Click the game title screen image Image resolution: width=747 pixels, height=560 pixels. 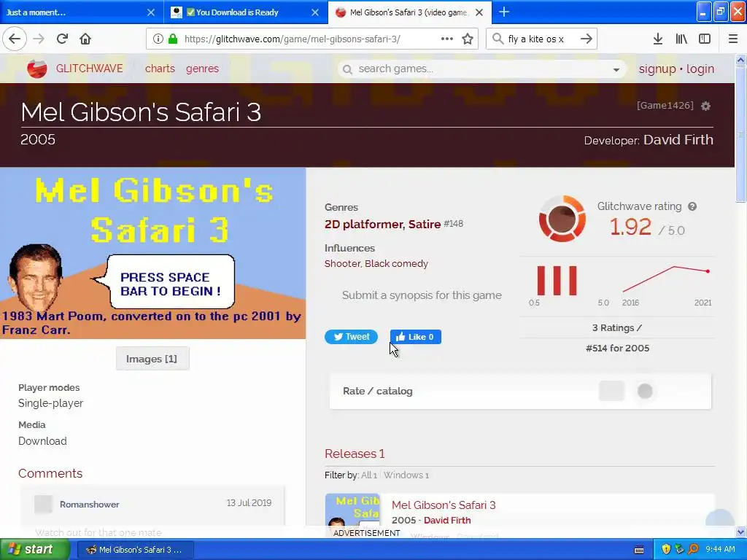tap(153, 253)
